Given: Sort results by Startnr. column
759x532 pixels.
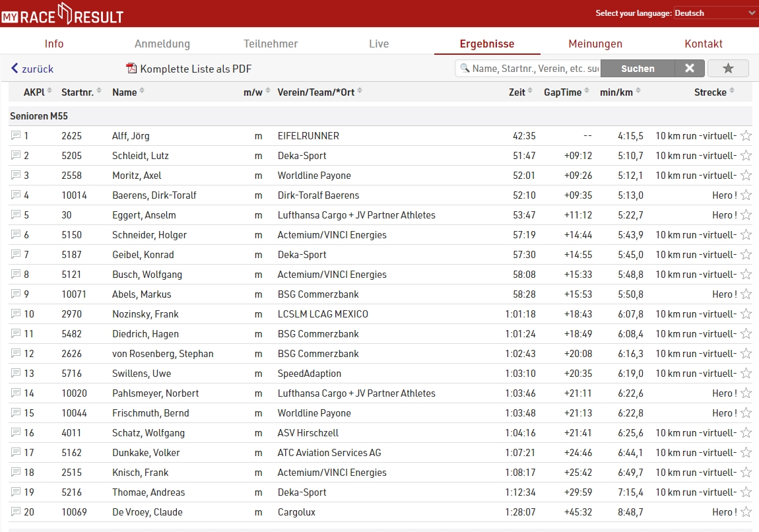Looking at the screenshot, I should tap(81, 92).
